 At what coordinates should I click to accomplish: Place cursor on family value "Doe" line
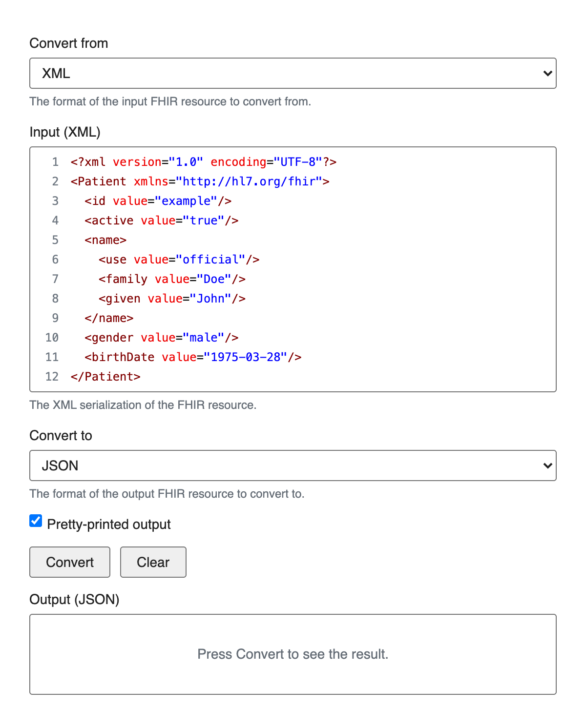click(172, 279)
